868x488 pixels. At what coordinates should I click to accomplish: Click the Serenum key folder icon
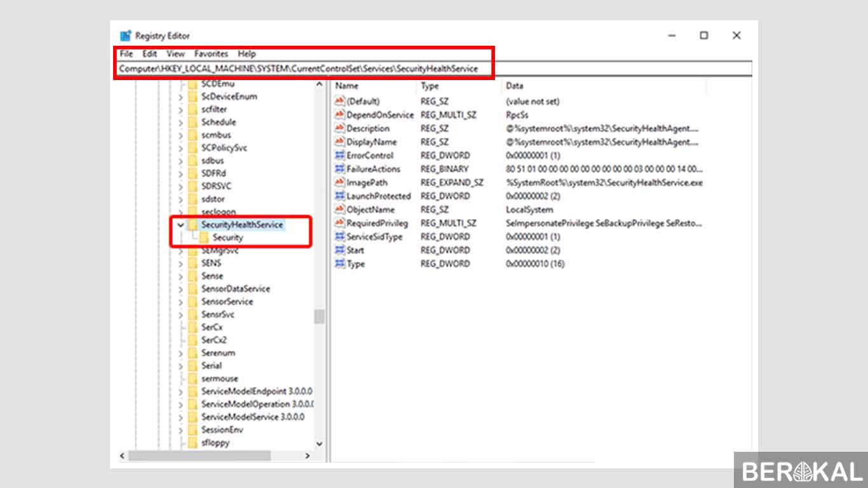coord(193,353)
